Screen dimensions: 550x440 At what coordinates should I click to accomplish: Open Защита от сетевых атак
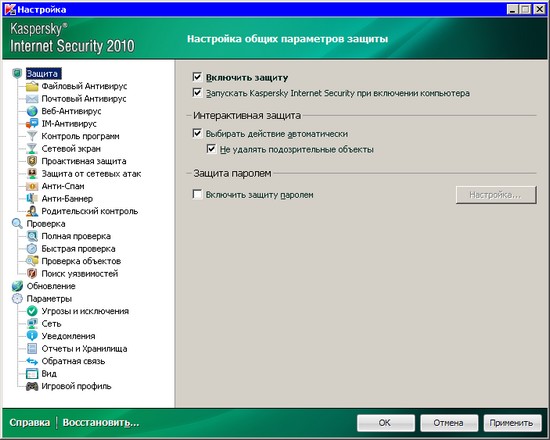click(91, 174)
